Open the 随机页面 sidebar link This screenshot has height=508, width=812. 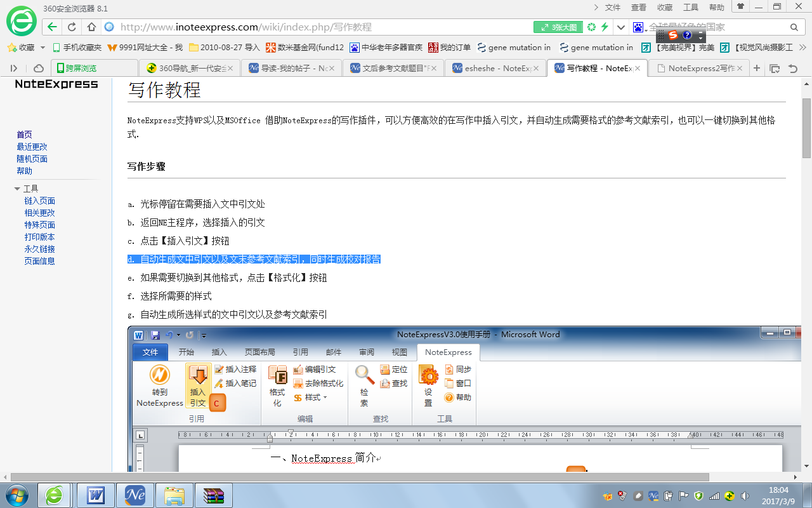(32, 159)
